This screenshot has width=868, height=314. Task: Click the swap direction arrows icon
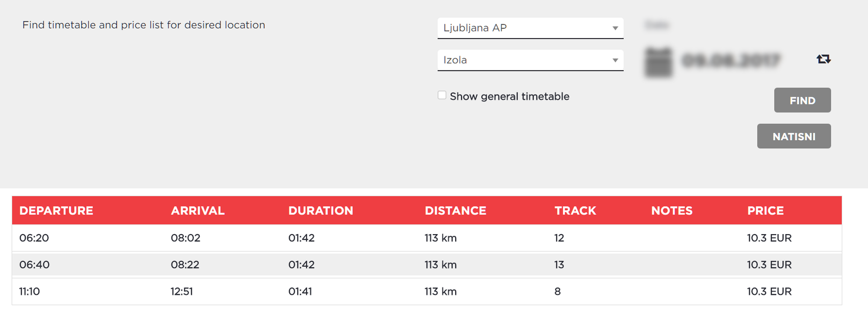[824, 59]
